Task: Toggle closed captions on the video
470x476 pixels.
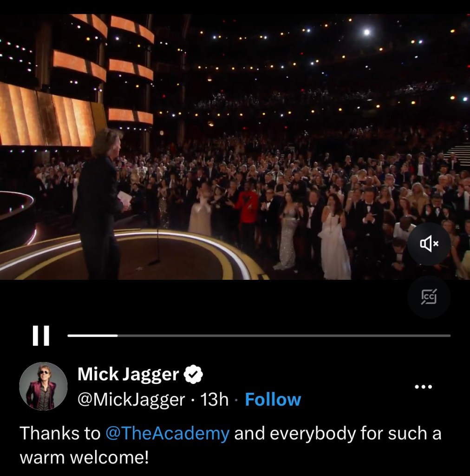Action: (429, 297)
